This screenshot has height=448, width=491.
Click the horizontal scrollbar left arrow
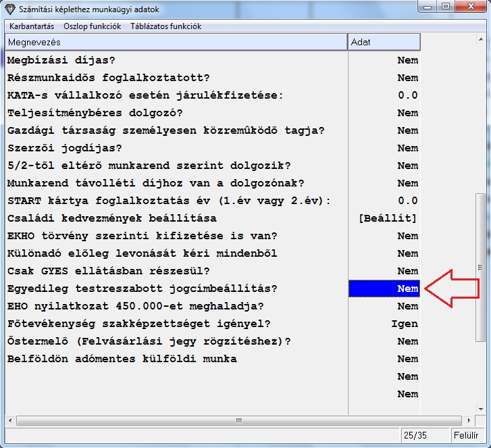pos(10,420)
